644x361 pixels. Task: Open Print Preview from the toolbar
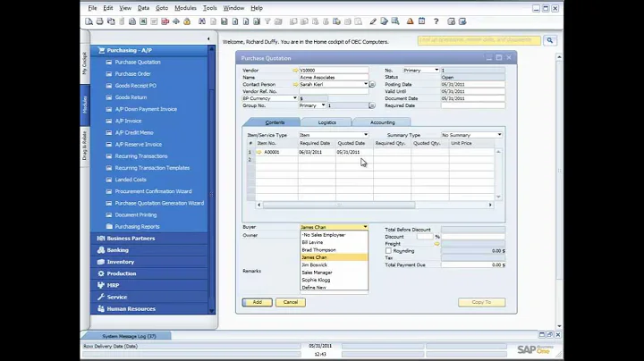pyautogui.click(x=89, y=21)
